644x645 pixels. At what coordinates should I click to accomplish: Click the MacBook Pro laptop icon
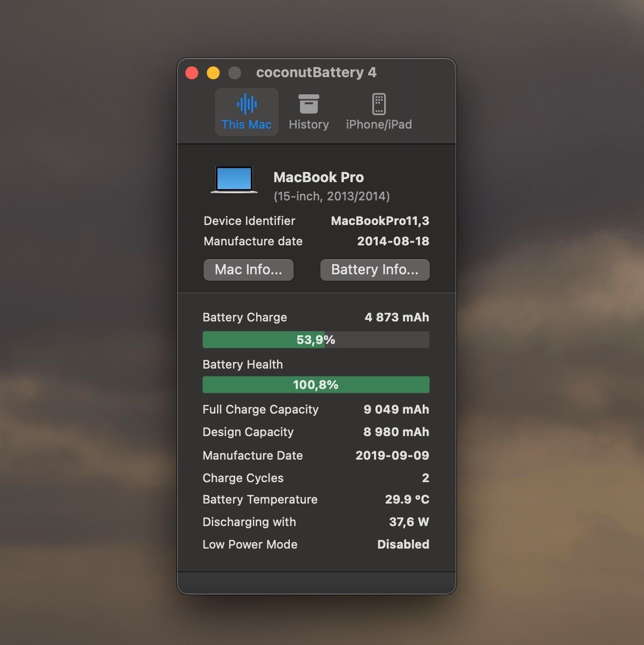(x=234, y=179)
